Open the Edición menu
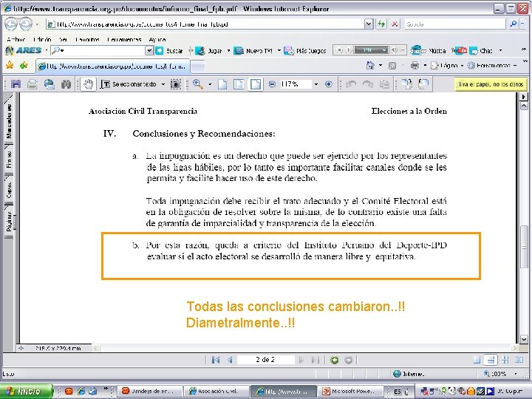 (x=42, y=39)
